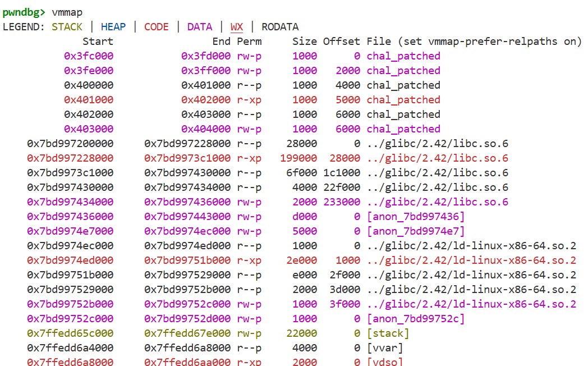The height and width of the screenshot is (366, 588).
Task: Select start address 0x7bd9974ec000
Action: [70, 246]
